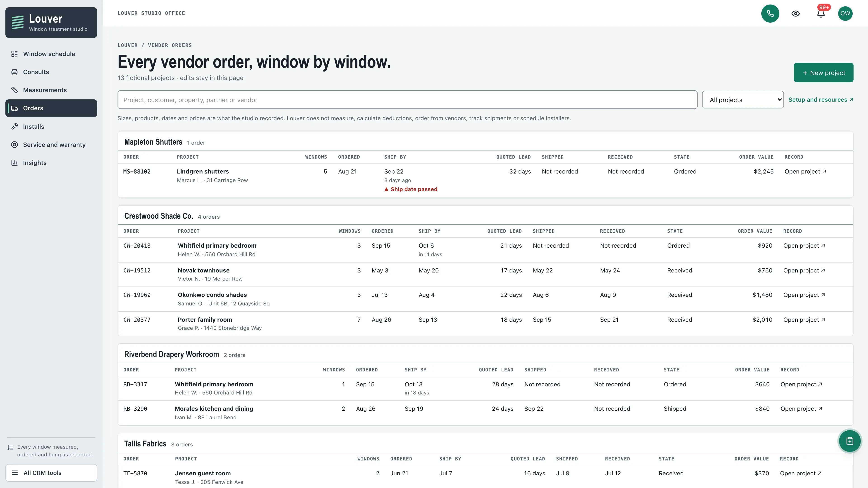Click the Installs wrench icon
Viewport: 868px width, 488px height.
pos(14,127)
